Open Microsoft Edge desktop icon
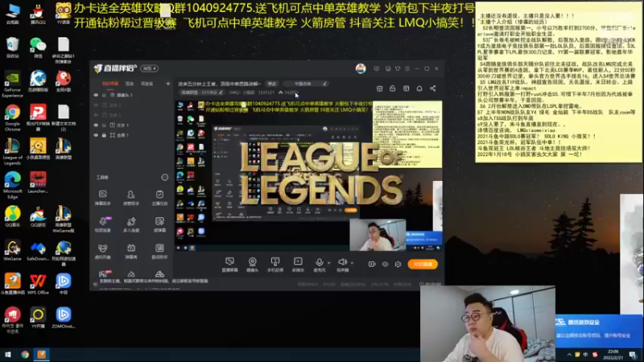 [x=13, y=185]
